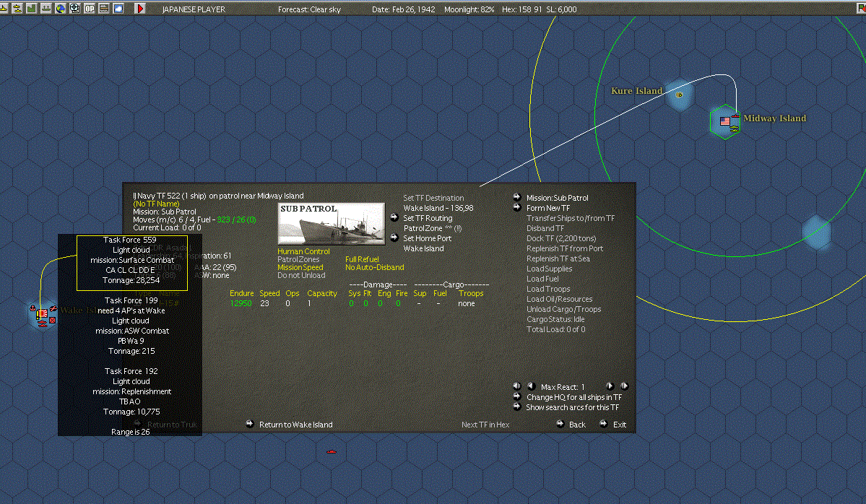Click Next TF in Hex
Viewport: 866px width, 504px height.
click(485, 425)
